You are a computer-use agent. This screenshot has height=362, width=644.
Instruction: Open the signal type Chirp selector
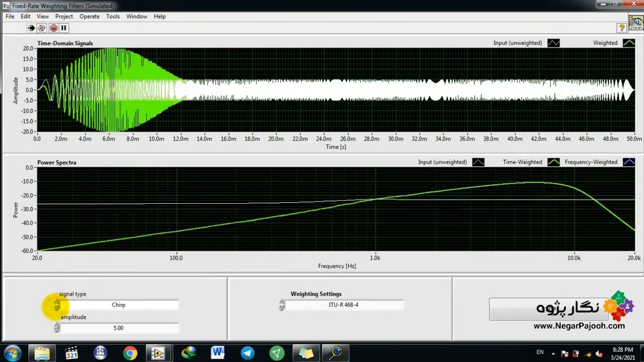coord(119,305)
